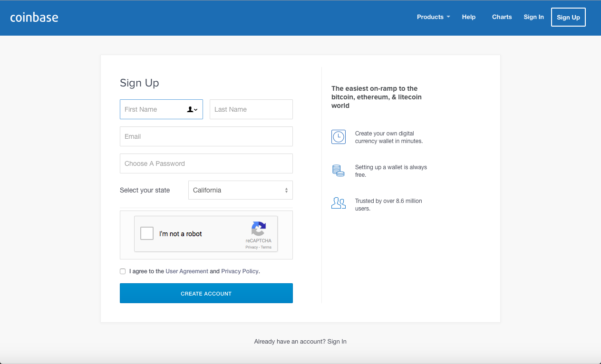Open Help in the top navigation
601x364 pixels.
click(x=469, y=17)
